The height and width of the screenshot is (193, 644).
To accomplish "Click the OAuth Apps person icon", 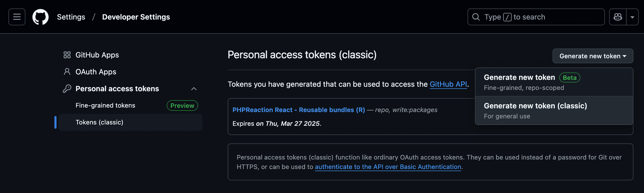I will [67, 72].
